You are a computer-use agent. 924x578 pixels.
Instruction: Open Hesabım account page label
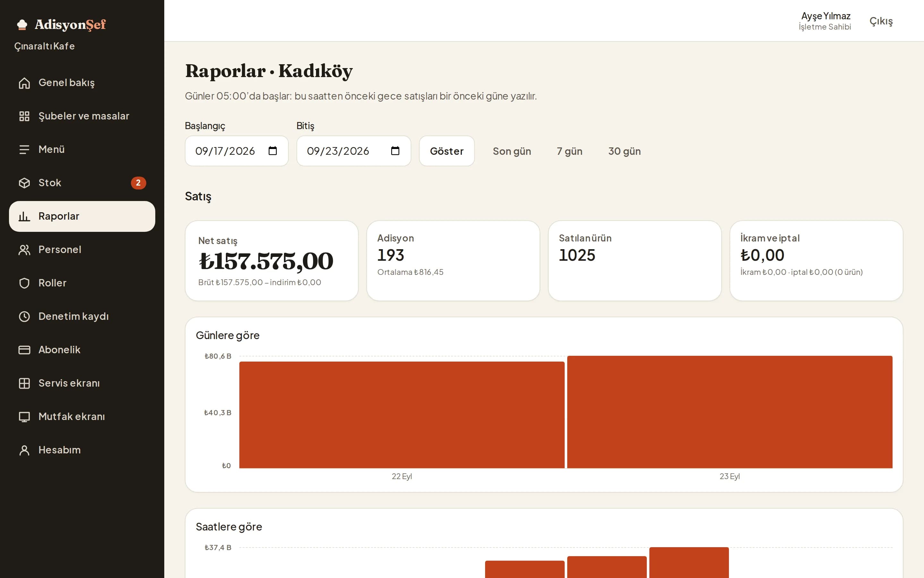(x=60, y=450)
